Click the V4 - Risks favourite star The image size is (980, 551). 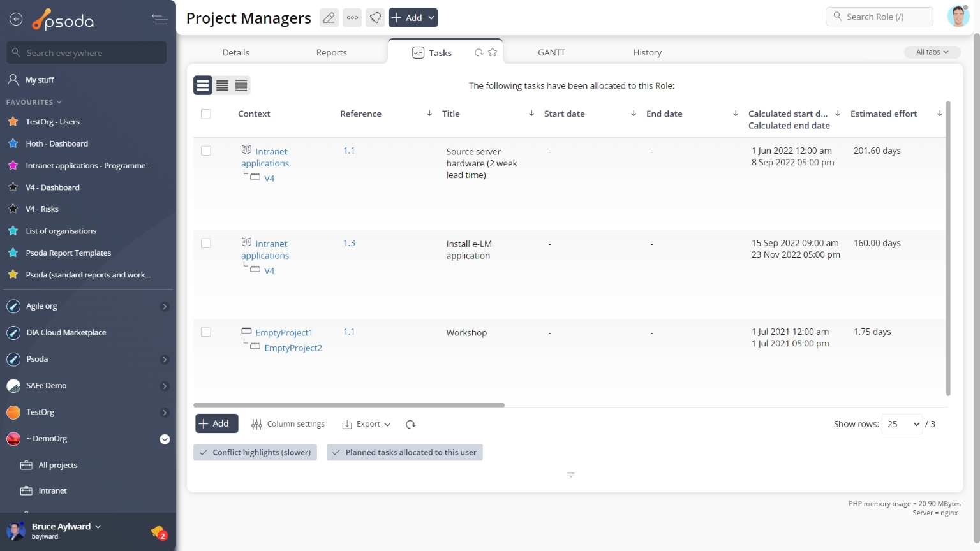[13, 209]
